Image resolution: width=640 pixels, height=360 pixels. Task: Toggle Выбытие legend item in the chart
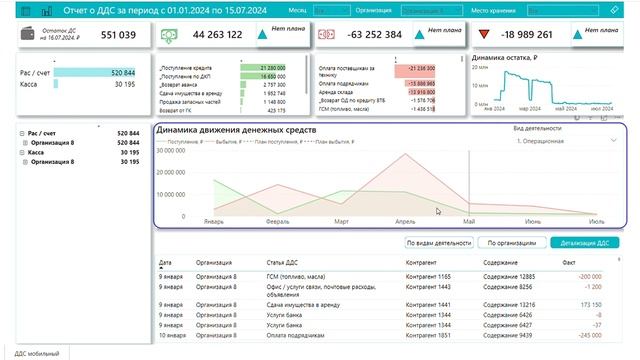(x=223, y=142)
